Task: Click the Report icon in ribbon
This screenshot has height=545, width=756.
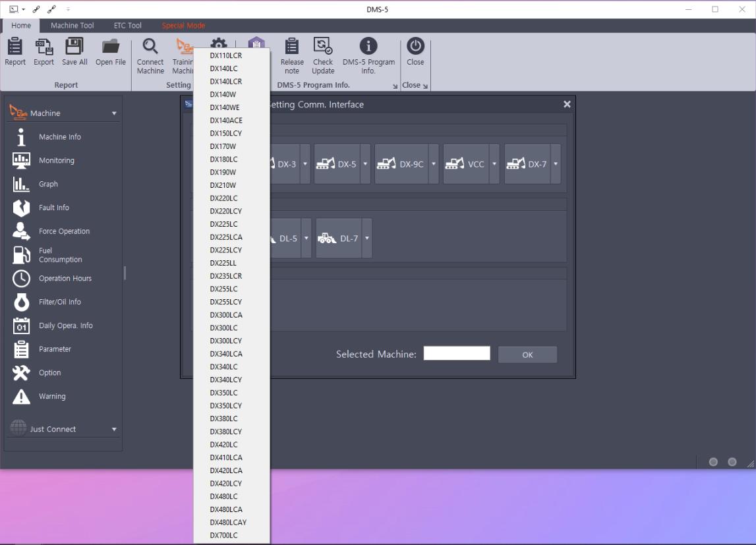Action: click(x=15, y=47)
